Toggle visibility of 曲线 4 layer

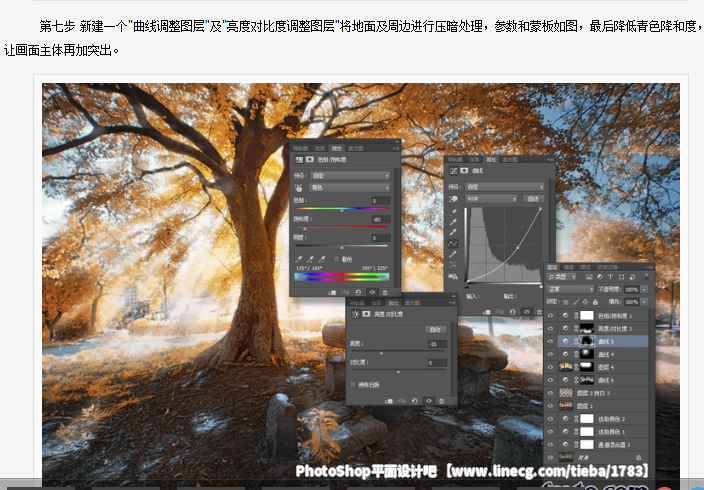tap(550, 355)
